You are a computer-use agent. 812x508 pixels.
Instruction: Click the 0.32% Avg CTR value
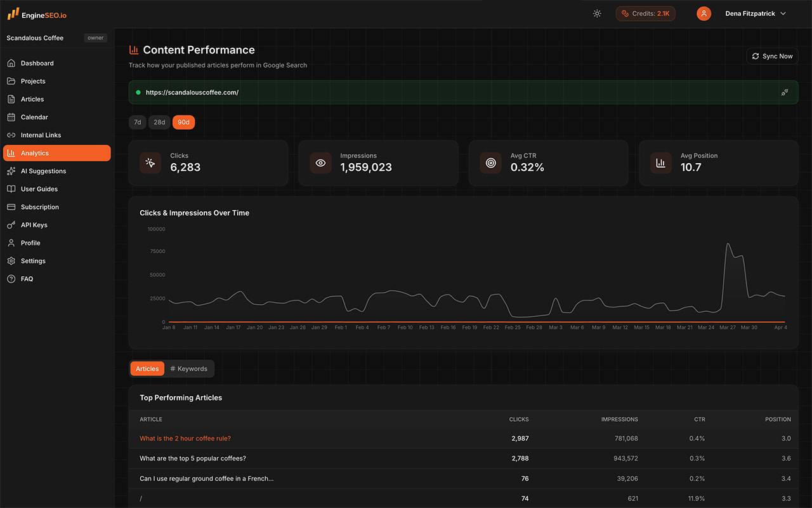point(527,168)
